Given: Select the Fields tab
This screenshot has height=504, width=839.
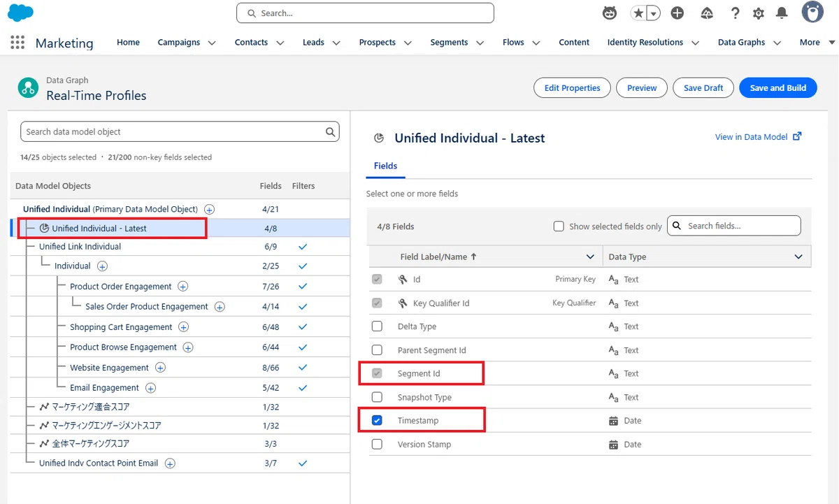Looking at the screenshot, I should coord(385,166).
